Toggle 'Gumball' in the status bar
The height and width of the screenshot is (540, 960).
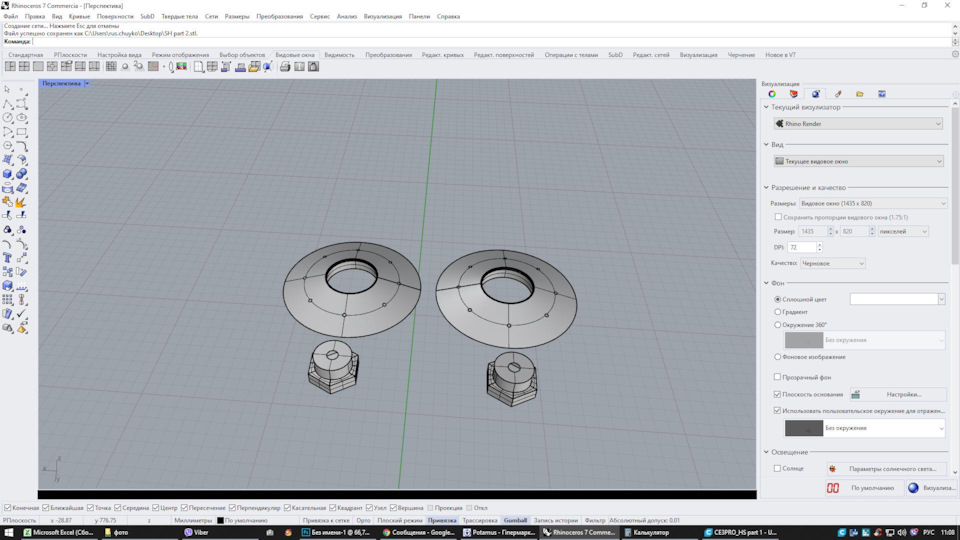pyautogui.click(x=515, y=520)
